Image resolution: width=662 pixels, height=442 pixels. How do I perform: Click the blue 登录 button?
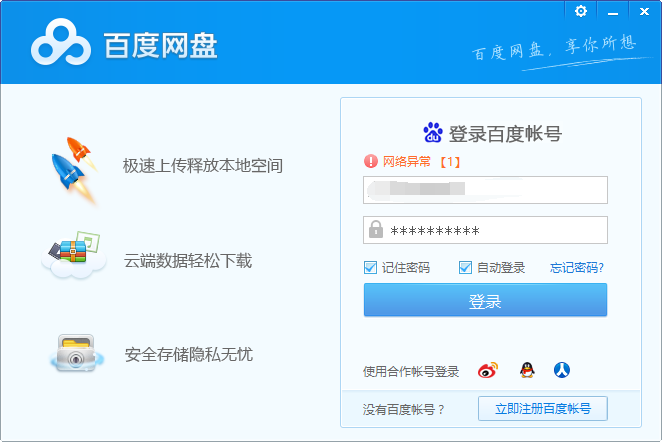coord(485,300)
